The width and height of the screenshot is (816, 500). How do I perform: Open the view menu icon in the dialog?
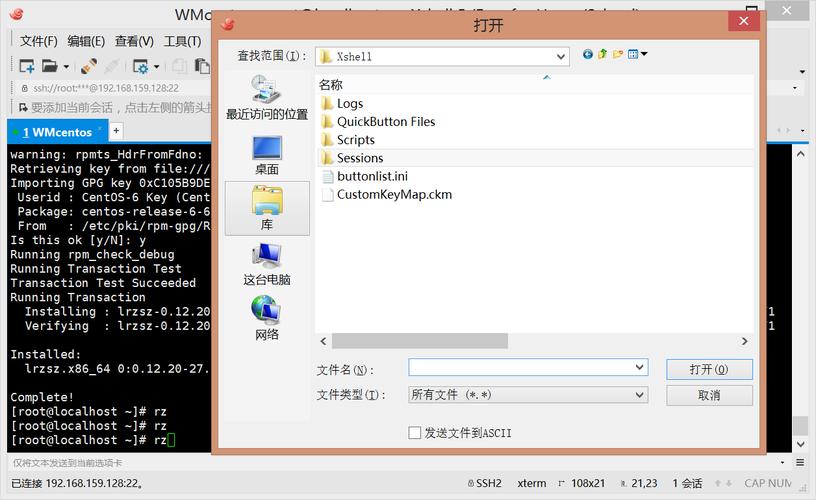pyautogui.click(x=637, y=54)
